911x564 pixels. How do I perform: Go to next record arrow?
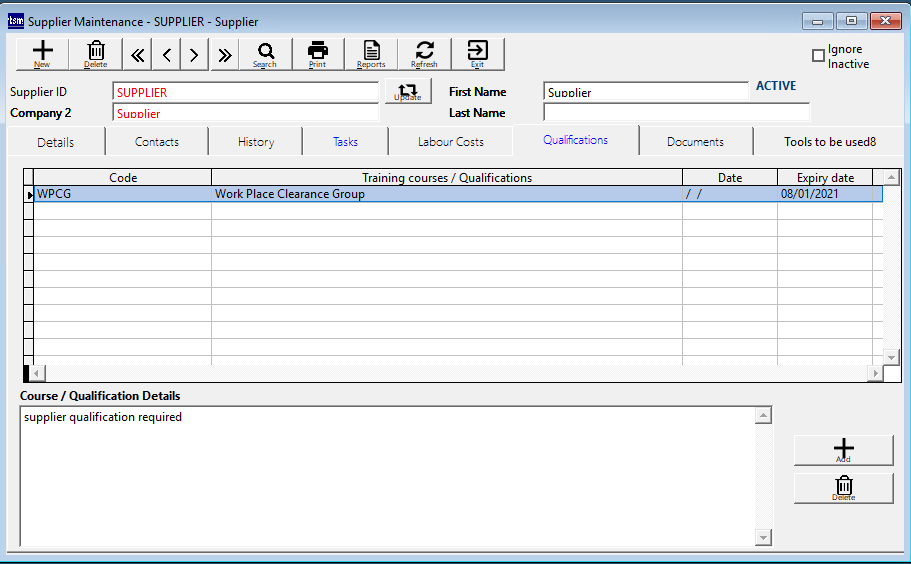coord(194,55)
